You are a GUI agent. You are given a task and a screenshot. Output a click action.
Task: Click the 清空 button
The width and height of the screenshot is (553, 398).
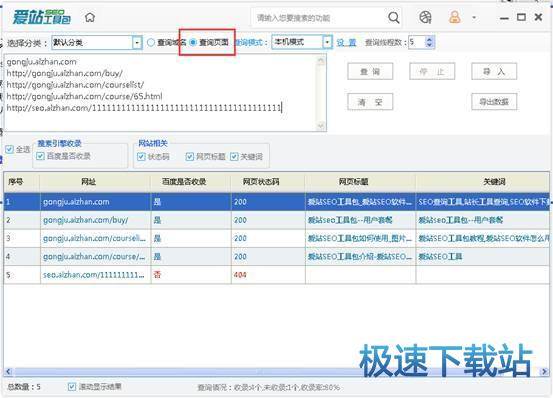click(370, 102)
